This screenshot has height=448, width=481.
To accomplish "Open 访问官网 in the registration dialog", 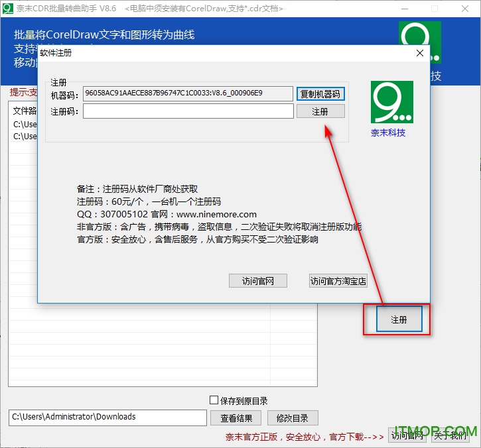I will [258, 281].
